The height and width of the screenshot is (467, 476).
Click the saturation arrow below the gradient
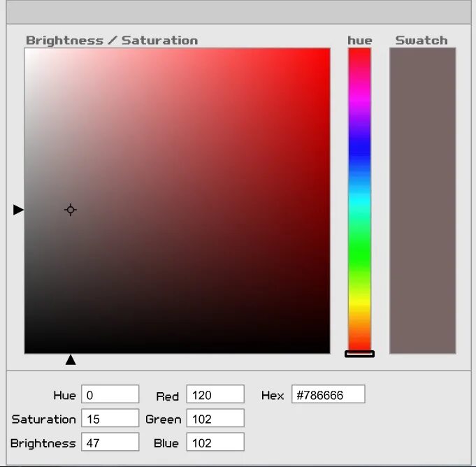pyautogui.click(x=71, y=359)
